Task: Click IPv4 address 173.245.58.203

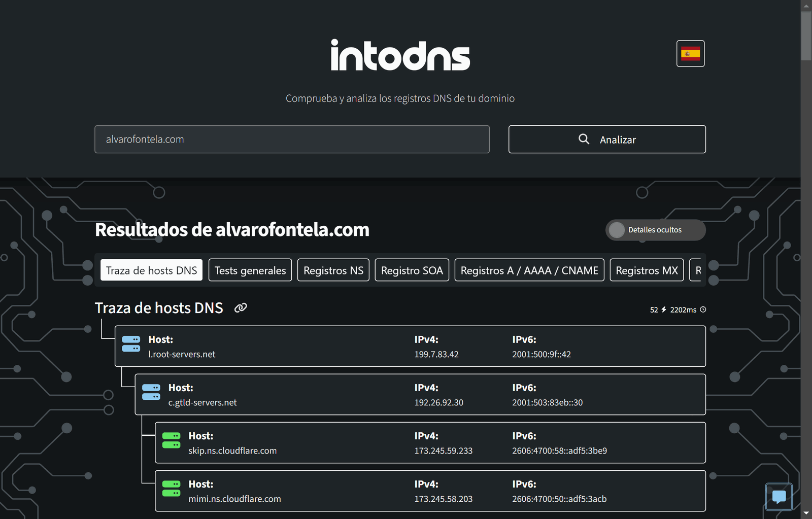Action: point(444,499)
